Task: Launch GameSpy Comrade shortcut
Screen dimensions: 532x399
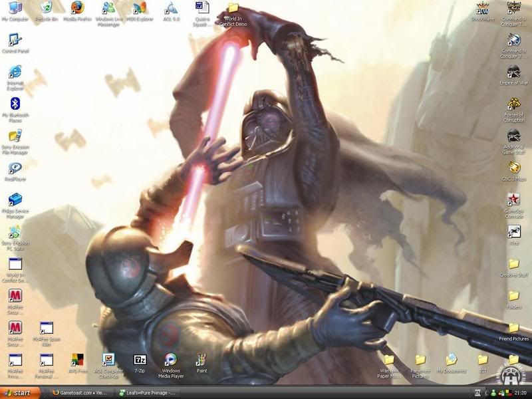Action: 513,205
